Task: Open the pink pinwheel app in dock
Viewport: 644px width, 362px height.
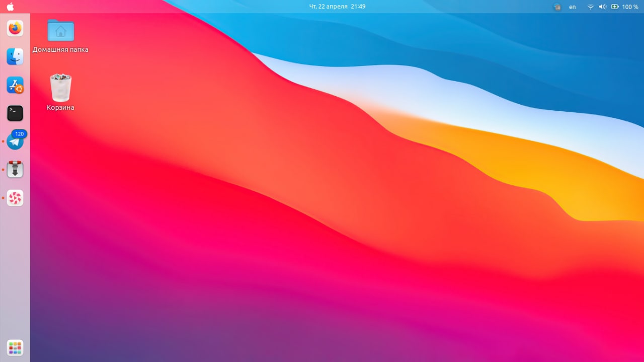Action: (15, 198)
